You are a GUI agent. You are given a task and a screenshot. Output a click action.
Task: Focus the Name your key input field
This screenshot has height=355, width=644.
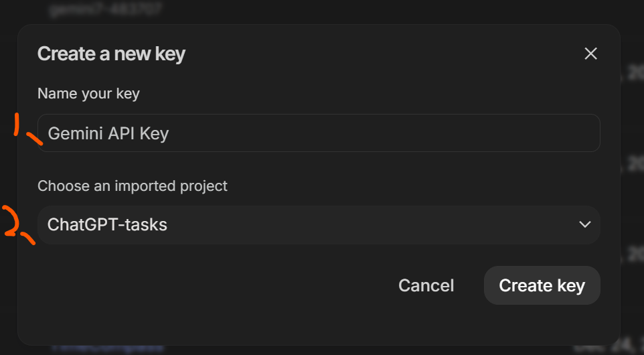tap(319, 133)
